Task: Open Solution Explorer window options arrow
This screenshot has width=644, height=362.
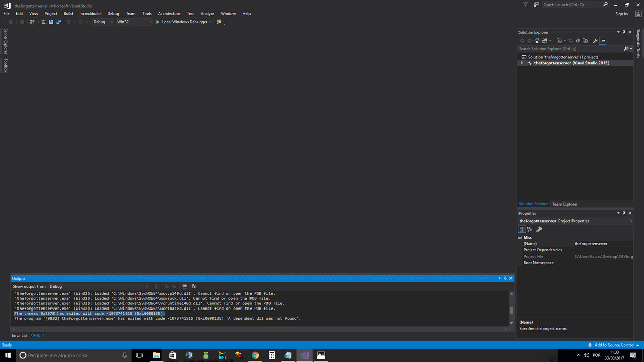Action: pos(618,32)
